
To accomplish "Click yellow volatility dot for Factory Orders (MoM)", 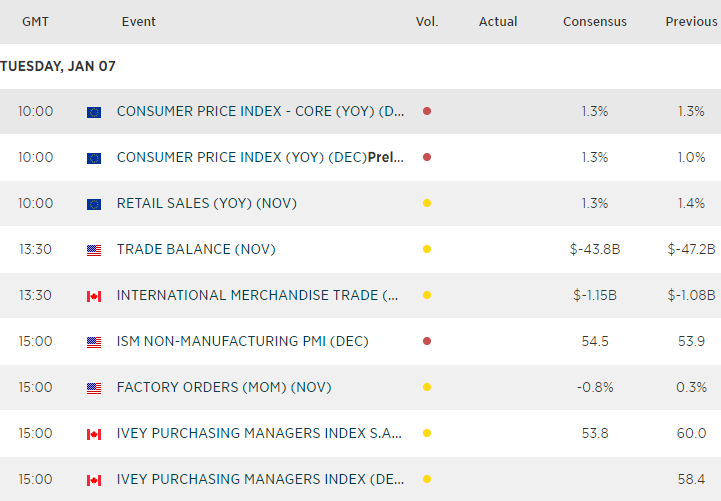I will pos(427,387).
